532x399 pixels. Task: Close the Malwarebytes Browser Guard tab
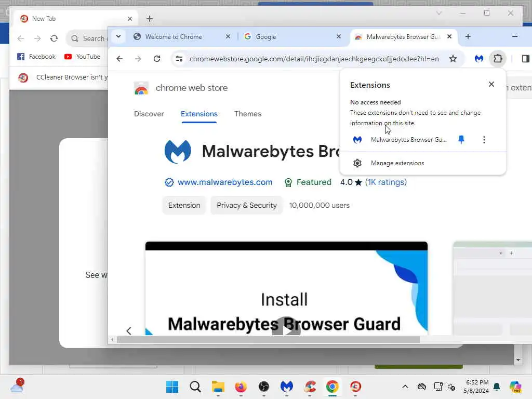449,36
